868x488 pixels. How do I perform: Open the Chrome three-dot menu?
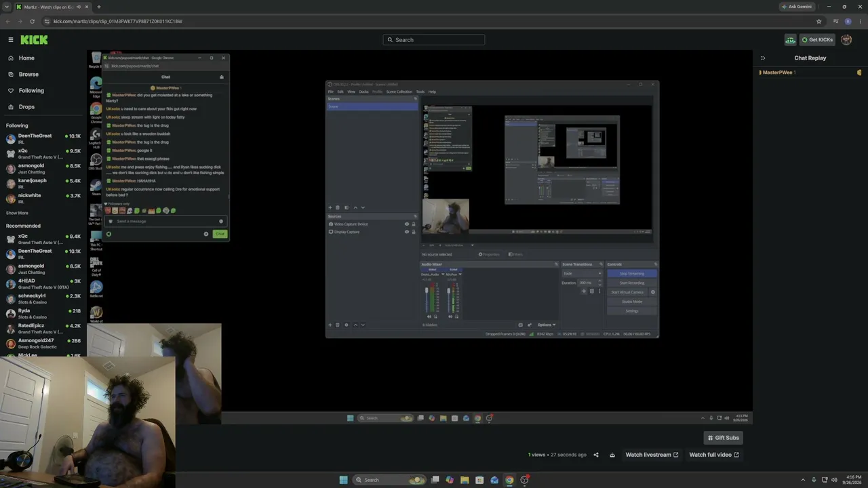859,21
